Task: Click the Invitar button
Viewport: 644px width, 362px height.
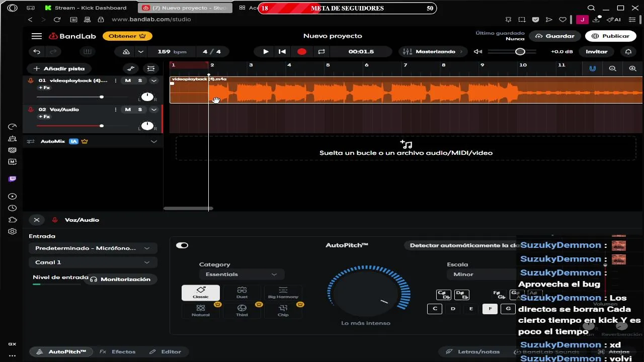Action: coord(596,52)
